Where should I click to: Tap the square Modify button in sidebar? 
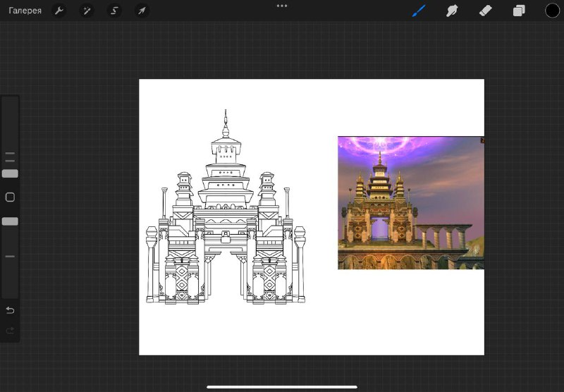(x=10, y=197)
